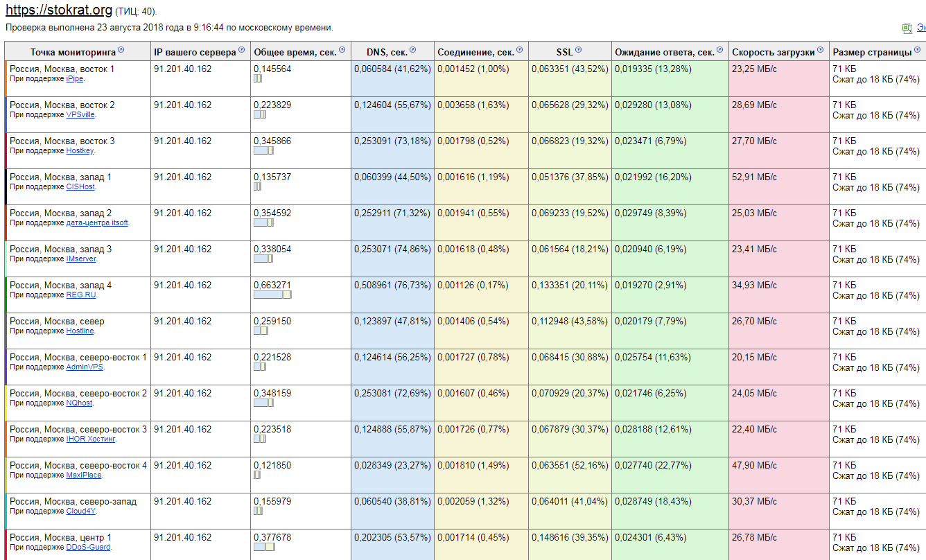
Task: Click help icon beside SSL header
Action: click(578, 50)
